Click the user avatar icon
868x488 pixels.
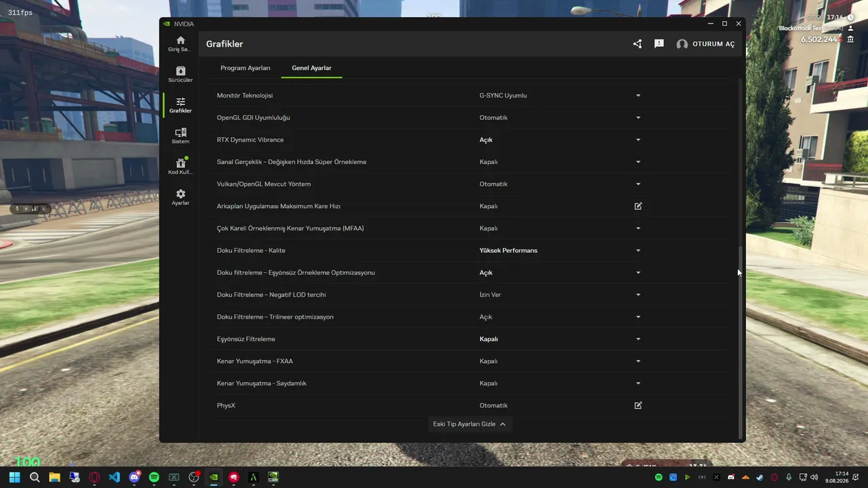682,44
